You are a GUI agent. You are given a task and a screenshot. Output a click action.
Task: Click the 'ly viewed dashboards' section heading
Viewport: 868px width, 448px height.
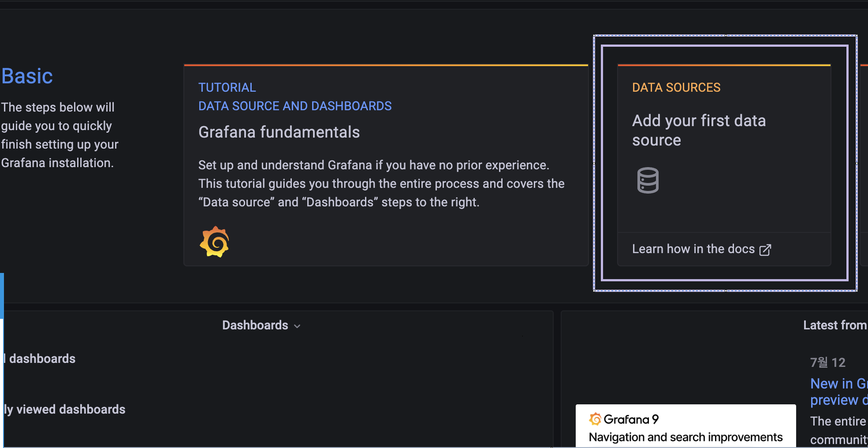(x=64, y=410)
